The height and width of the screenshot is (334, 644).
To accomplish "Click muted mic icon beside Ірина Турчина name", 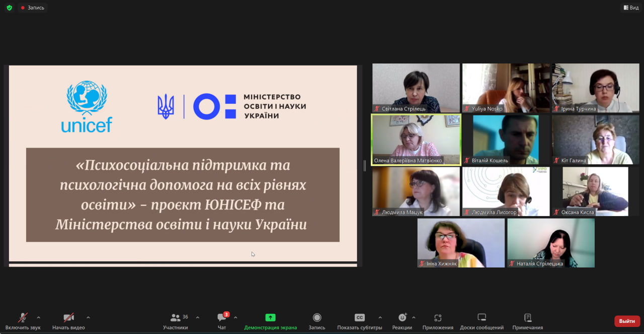I will point(556,109).
